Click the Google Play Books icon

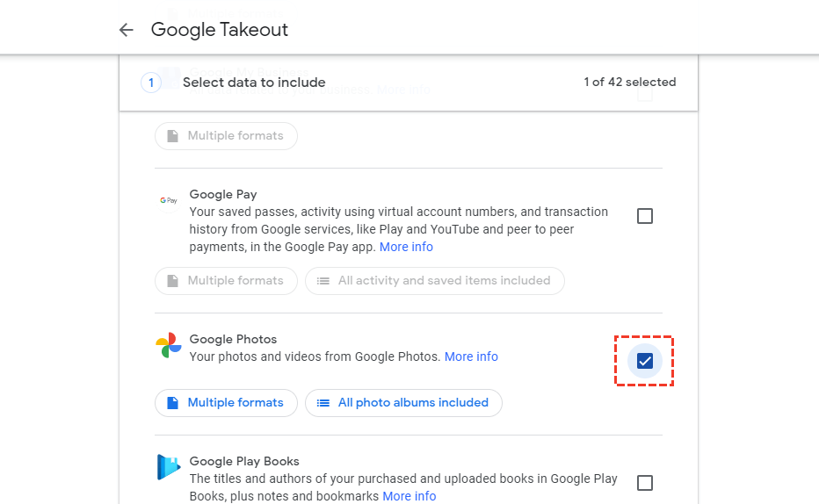[169, 467]
